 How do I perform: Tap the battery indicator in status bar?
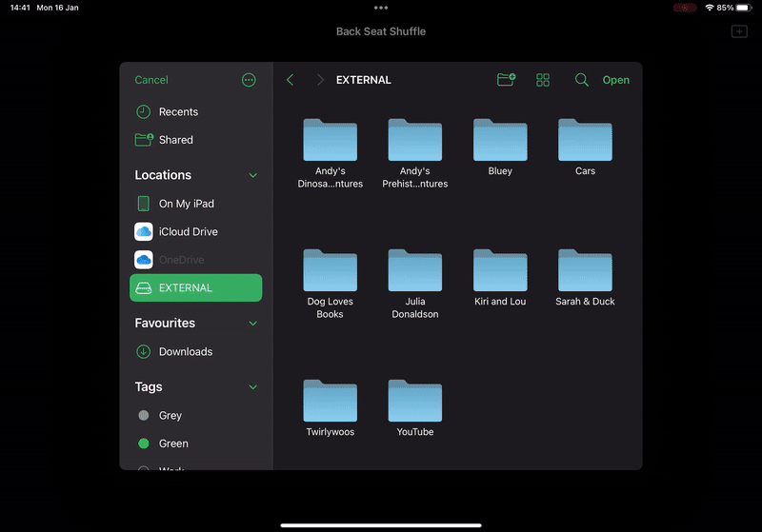744,8
